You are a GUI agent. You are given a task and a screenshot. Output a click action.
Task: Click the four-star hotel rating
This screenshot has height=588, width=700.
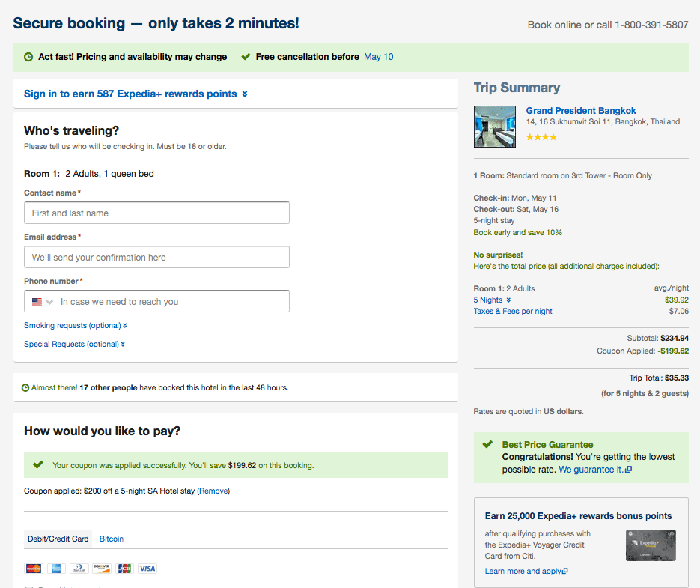(541, 137)
